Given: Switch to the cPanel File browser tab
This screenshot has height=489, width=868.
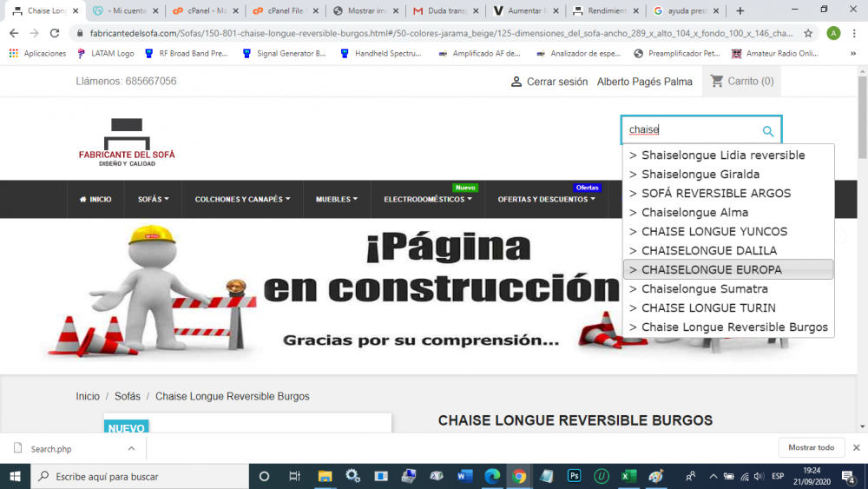Looking at the screenshot, I should point(285,10).
